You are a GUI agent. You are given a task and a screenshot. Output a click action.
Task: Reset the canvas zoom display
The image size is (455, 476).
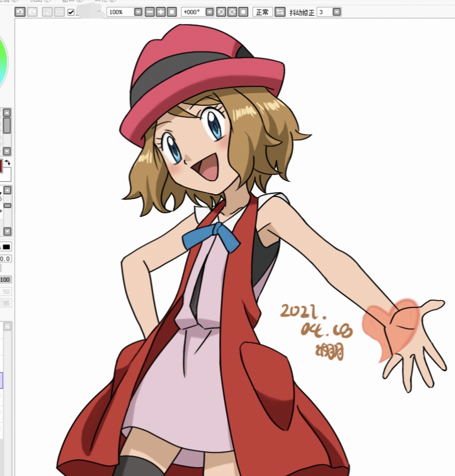pos(171,12)
